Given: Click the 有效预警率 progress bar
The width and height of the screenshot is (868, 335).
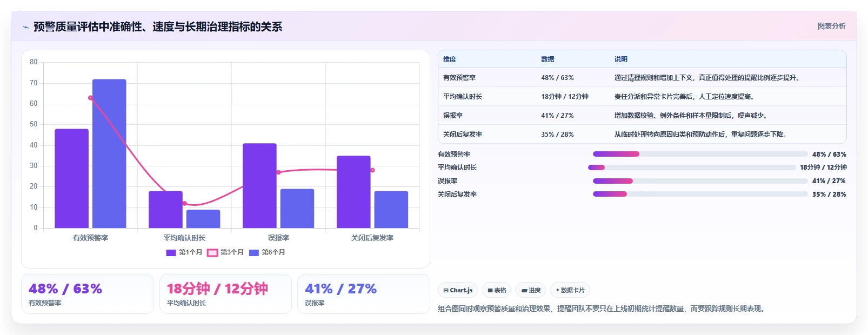Looking at the screenshot, I should click(700, 154).
